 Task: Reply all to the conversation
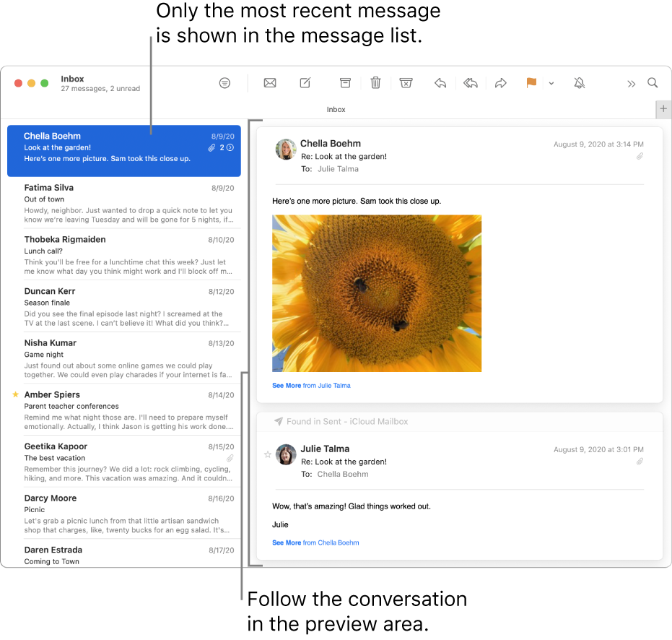click(x=470, y=83)
